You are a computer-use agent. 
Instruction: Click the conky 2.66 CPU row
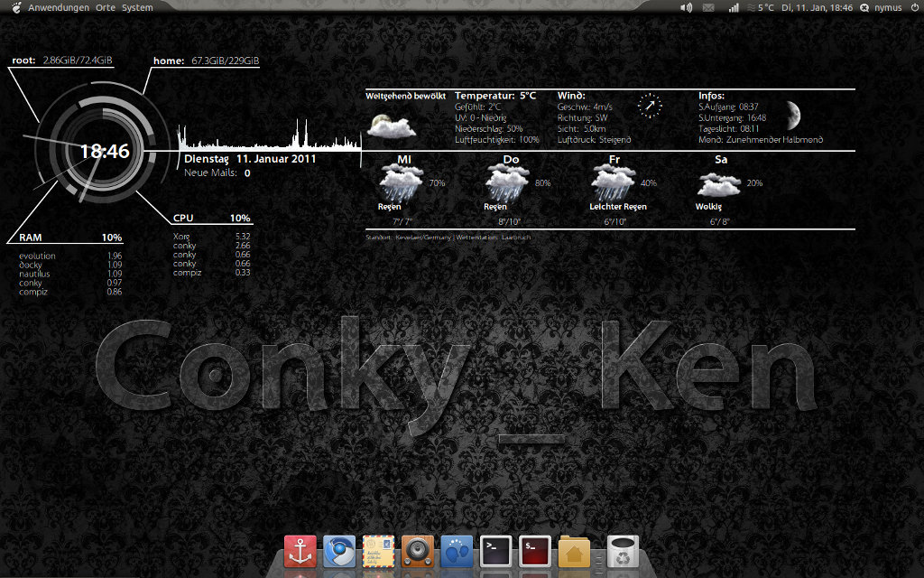pyautogui.click(x=211, y=246)
